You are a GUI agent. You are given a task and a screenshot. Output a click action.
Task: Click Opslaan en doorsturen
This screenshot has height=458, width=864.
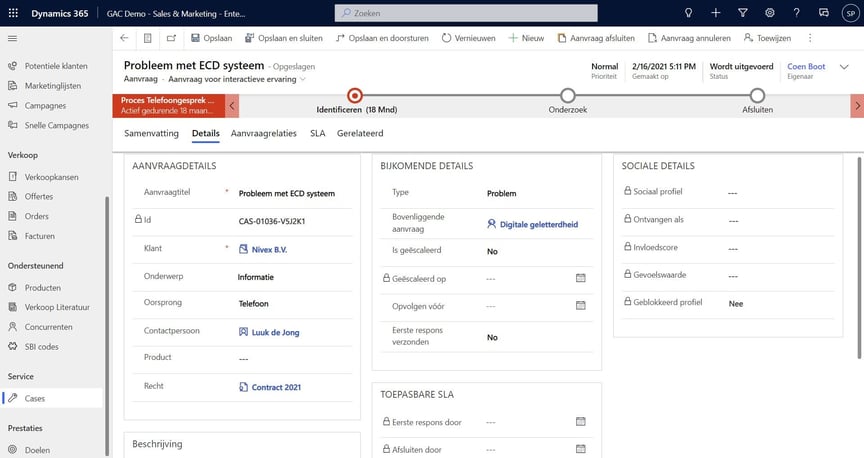click(x=382, y=38)
